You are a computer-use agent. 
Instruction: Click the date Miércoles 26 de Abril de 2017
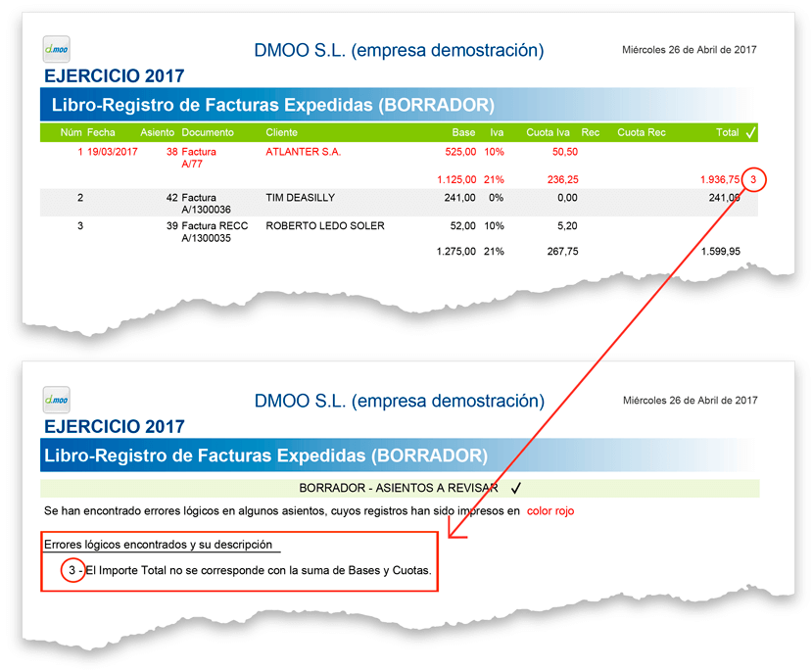click(692, 47)
